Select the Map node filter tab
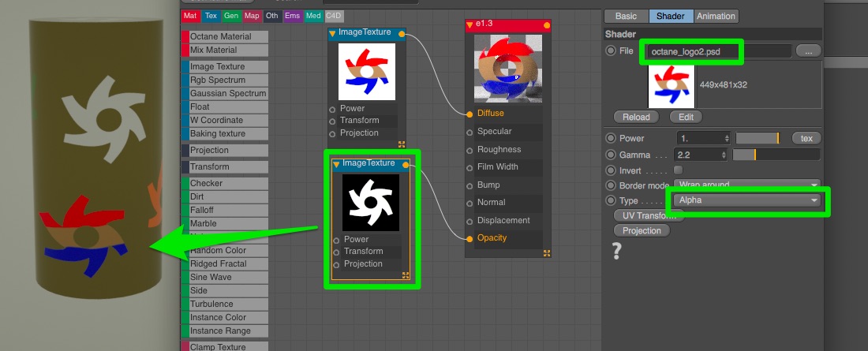This screenshot has width=868, height=351. click(252, 16)
